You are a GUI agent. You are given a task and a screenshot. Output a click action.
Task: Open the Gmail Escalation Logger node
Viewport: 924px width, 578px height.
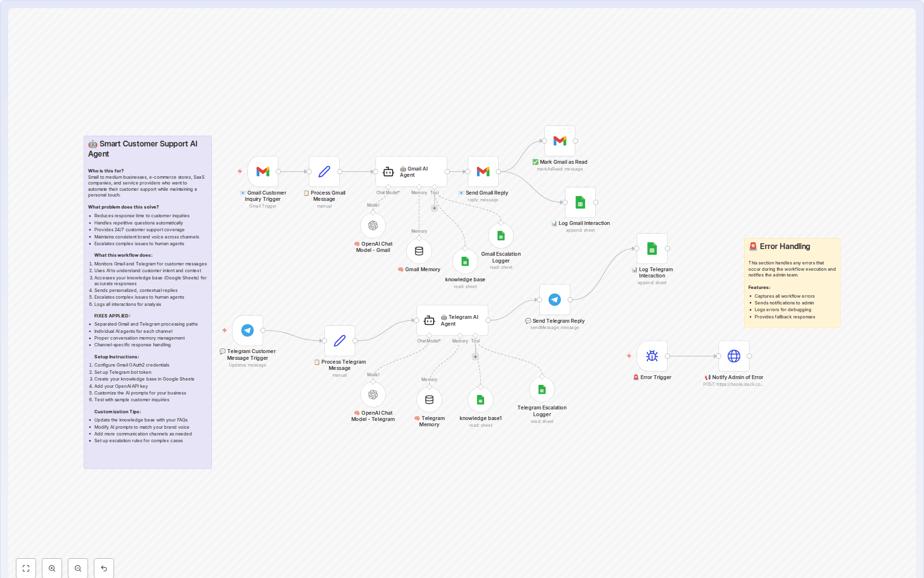click(501, 236)
